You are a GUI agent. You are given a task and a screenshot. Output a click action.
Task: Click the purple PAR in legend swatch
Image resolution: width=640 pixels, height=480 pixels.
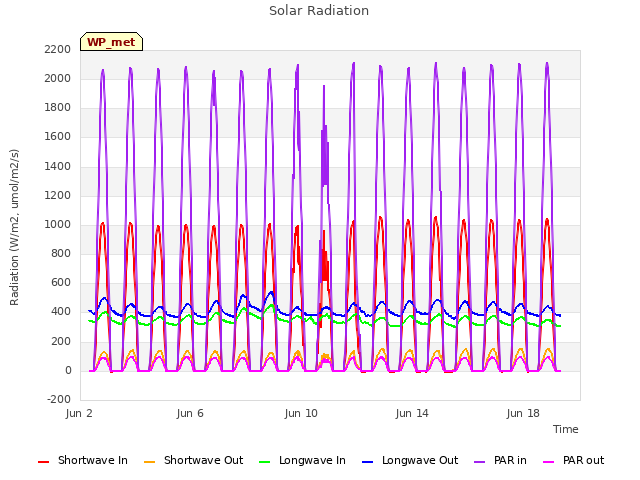(479, 462)
